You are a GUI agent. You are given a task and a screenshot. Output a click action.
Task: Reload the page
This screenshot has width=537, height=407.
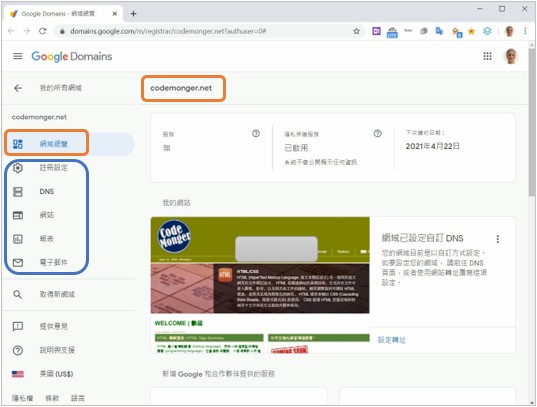42,31
